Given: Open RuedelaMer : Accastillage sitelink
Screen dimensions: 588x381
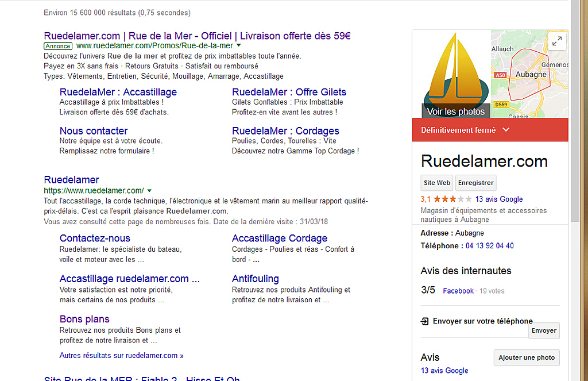Looking at the screenshot, I should tap(118, 92).
